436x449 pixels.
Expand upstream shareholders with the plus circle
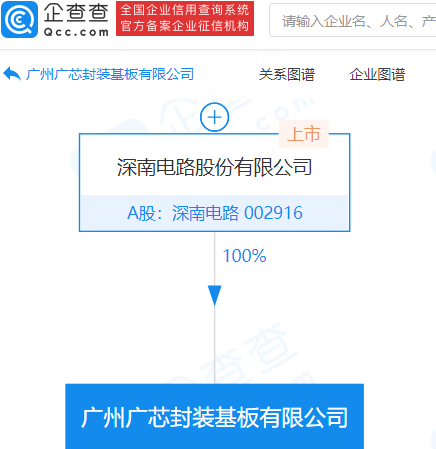click(214, 117)
